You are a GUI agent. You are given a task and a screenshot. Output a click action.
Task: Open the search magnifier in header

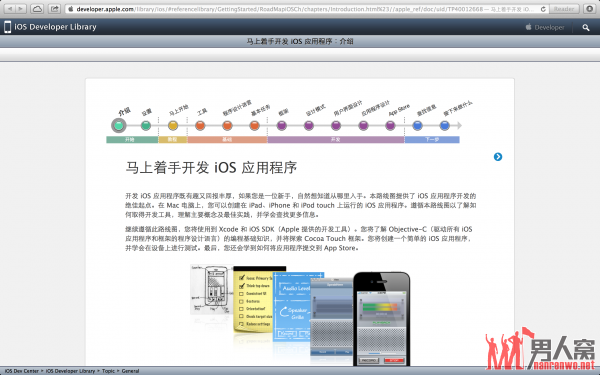(586, 28)
